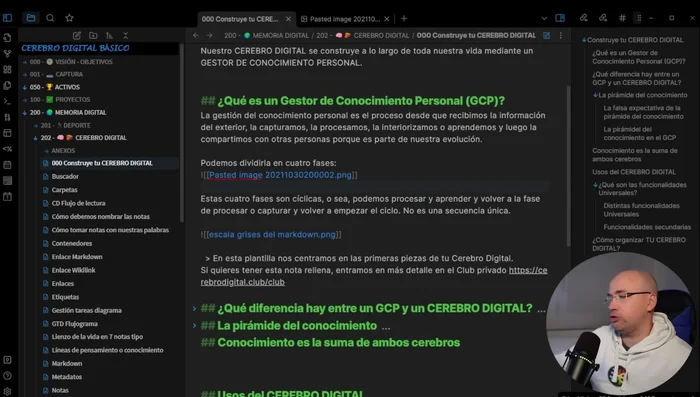This screenshot has height=397, width=700.
Task: Create a new note with the pencil icon
Action: pos(77,35)
